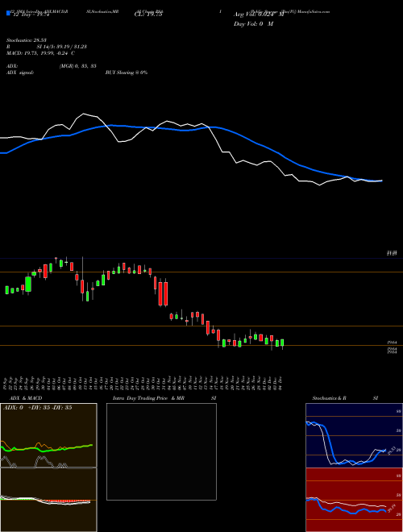Click the 'Stochastics & R' panel title
403x532 pixels.
[329, 398]
